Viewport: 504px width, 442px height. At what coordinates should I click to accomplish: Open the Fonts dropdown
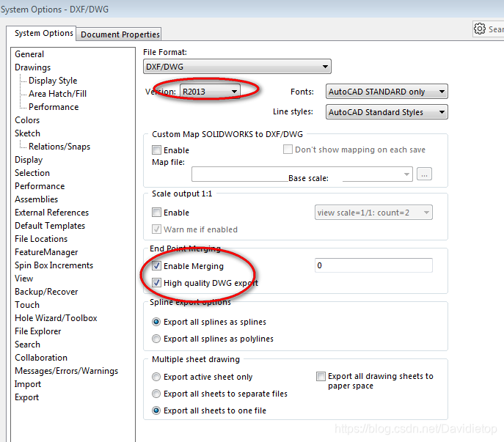pos(387,92)
